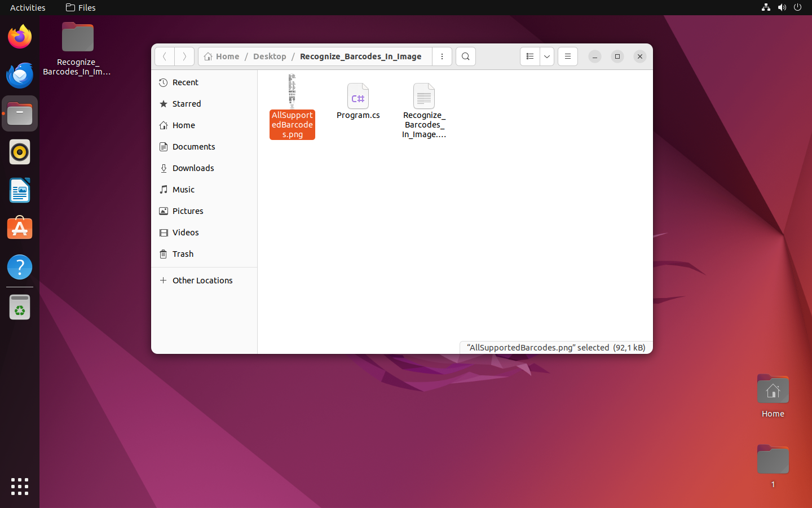The height and width of the screenshot is (508, 812).
Task: Open the hamburger main menu
Action: point(567,56)
